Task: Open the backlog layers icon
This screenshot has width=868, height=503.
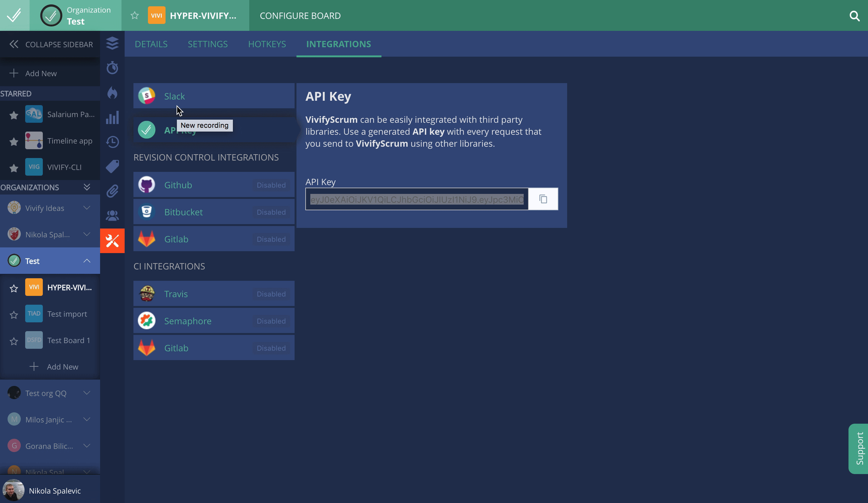Action: [x=112, y=43]
